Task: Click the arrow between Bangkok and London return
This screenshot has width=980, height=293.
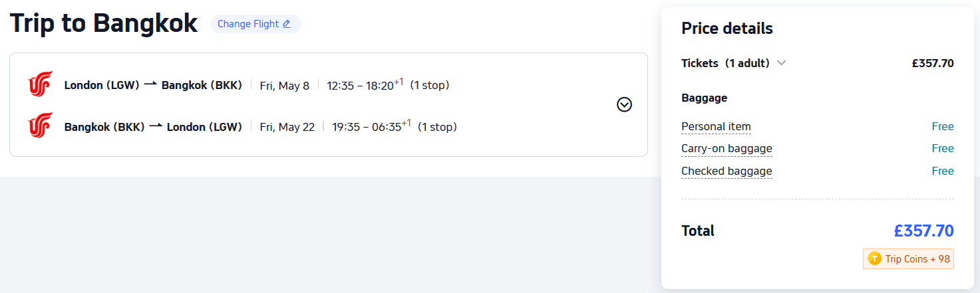Action: coord(156,126)
